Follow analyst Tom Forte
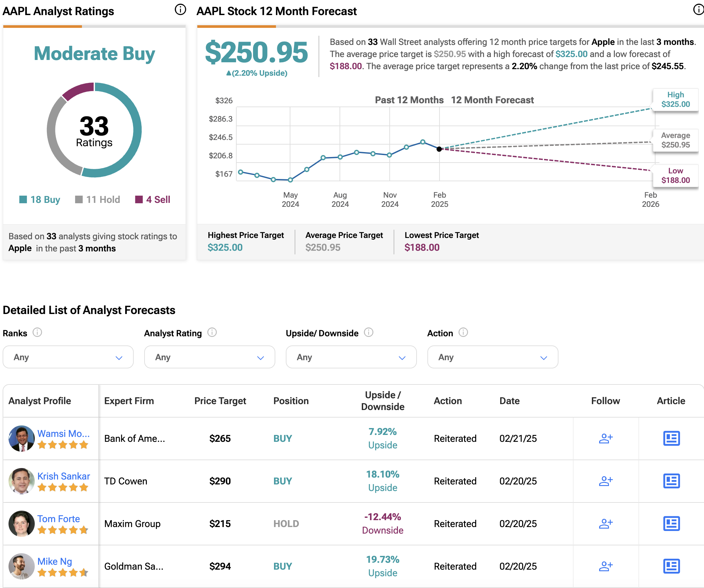Image resolution: width=704 pixels, height=588 pixels. pos(605,524)
